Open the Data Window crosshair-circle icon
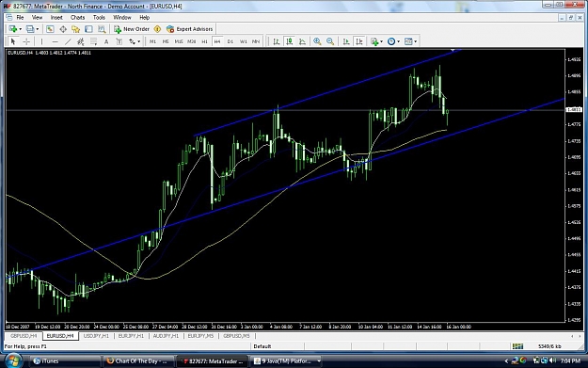 [63, 29]
